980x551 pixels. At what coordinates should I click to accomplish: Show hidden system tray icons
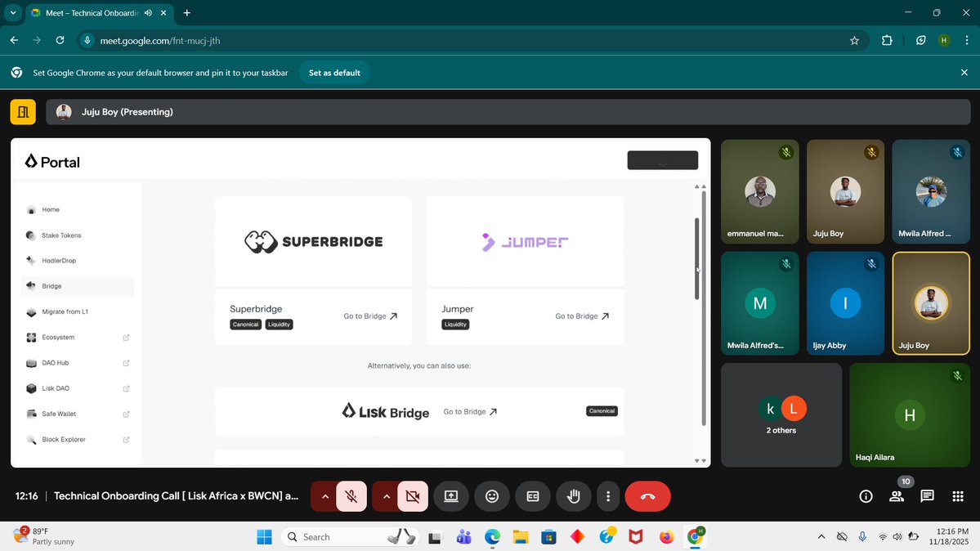pos(821,536)
